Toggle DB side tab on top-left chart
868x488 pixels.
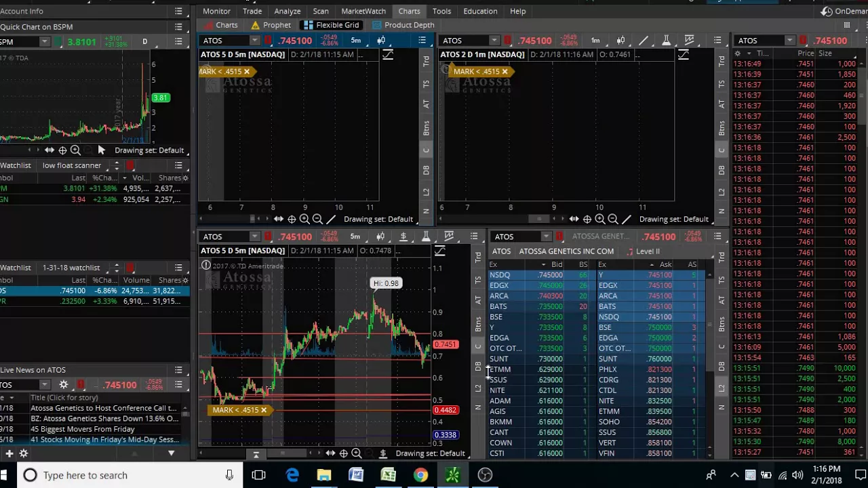click(426, 170)
